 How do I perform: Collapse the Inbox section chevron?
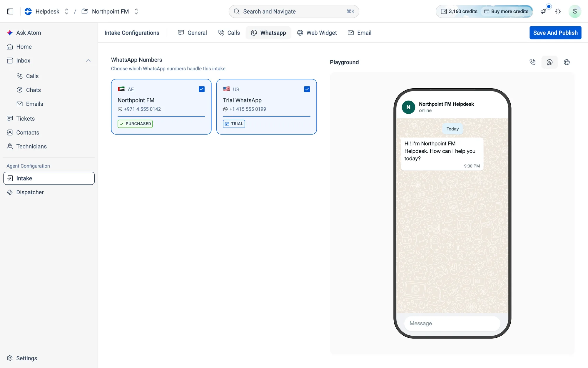(88, 61)
